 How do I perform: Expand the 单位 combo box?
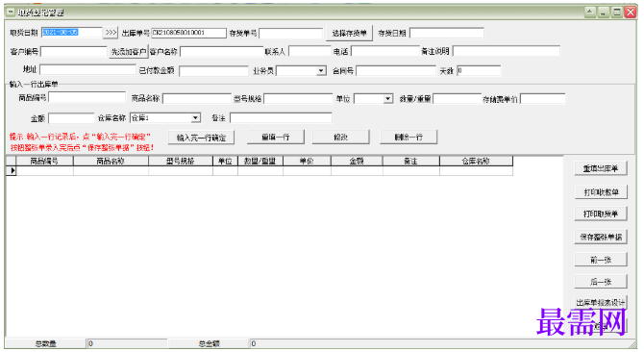pos(387,99)
